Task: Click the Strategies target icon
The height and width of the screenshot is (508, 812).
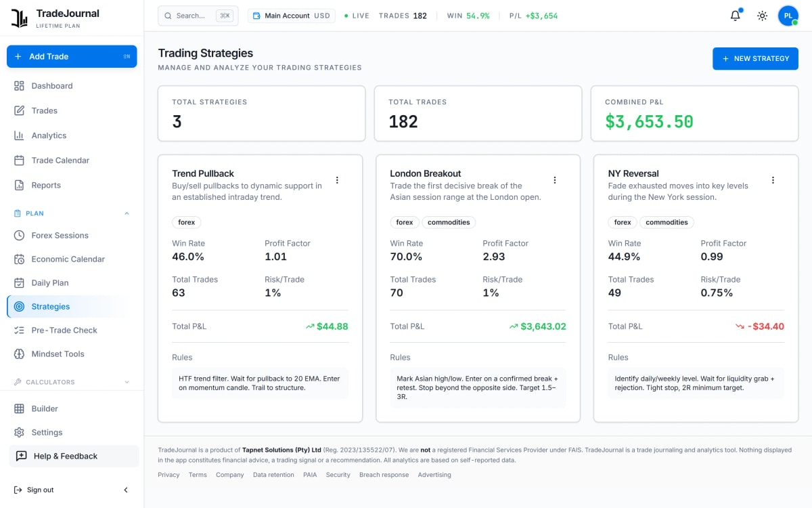Action: pyautogui.click(x=19, y=306)
